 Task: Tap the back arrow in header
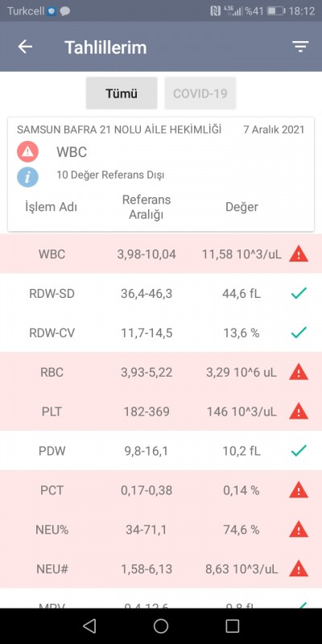pyautogui.click(x=25, y=47)
